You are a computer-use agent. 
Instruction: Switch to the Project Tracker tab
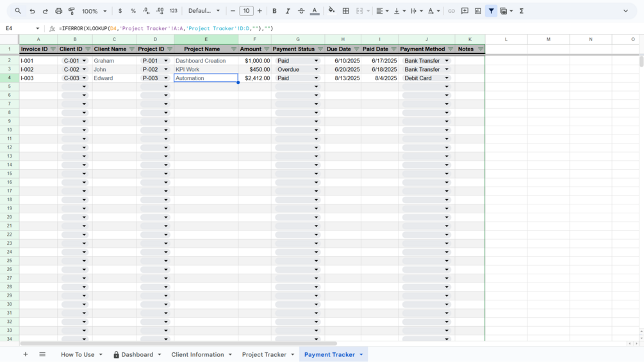[x=264, y=354]
